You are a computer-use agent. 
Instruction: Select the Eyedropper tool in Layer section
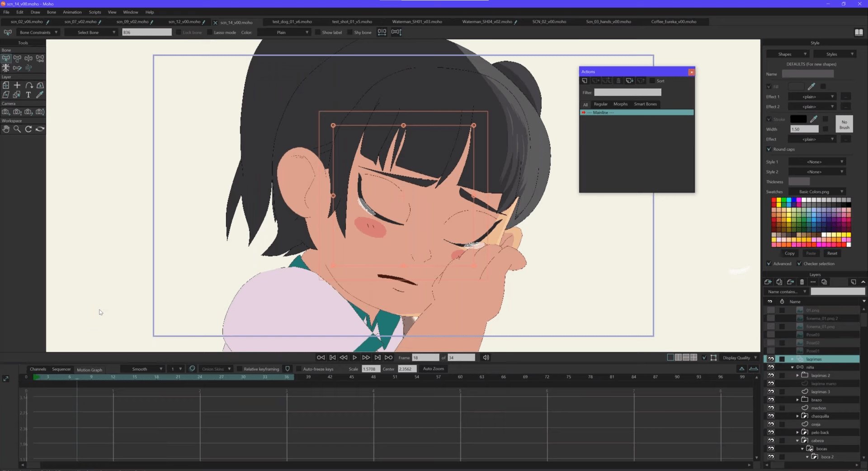(x=40, y=95)
